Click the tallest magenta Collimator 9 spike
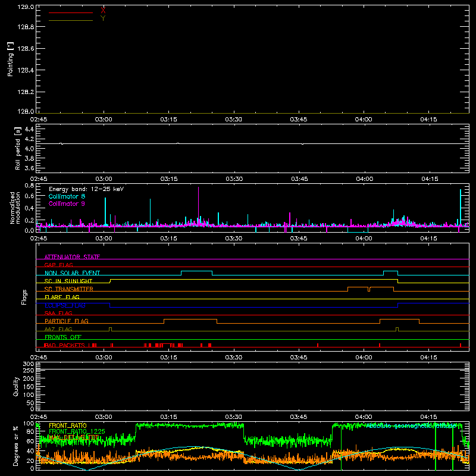 [x=199, y=206]
